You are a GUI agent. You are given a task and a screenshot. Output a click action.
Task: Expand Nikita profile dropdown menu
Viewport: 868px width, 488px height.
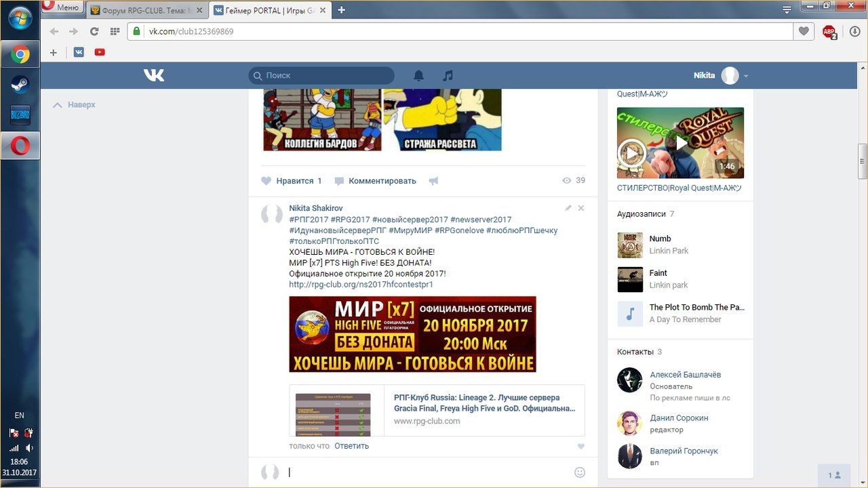pyautogui.click(x=746, y=76)
